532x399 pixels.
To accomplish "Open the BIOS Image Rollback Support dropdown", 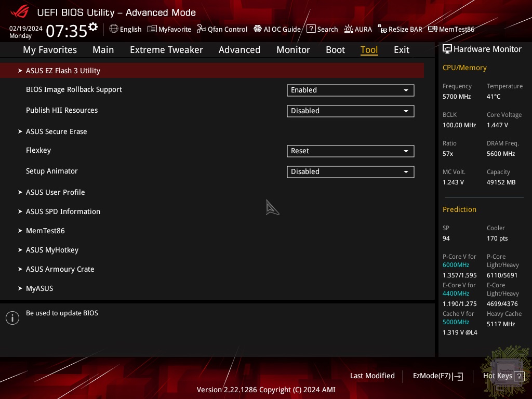I will (350, 90).
